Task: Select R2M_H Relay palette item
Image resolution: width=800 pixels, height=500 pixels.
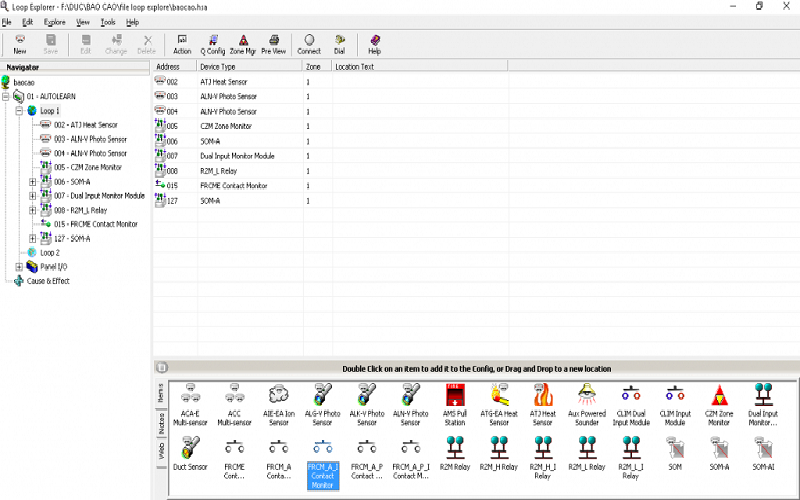Action: [x=499, y=453]
